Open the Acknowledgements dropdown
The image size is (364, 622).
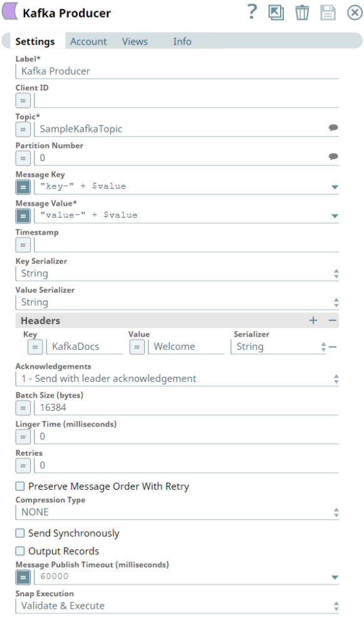tap(335, 379)
